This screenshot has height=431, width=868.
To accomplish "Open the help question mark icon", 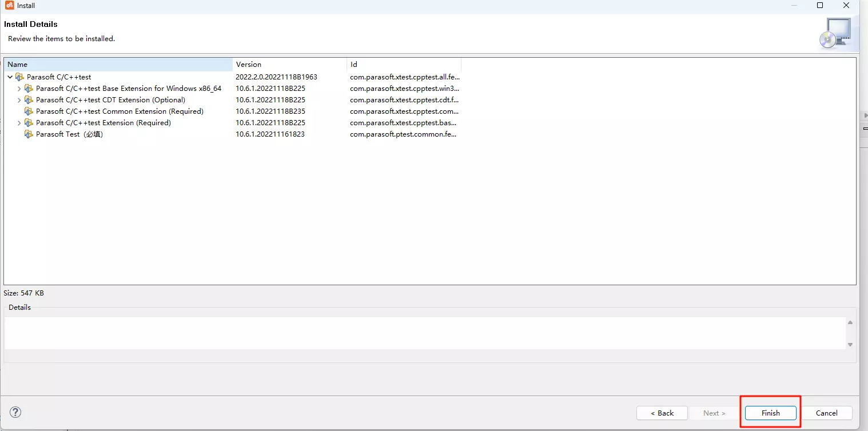I will coord(15,412).
